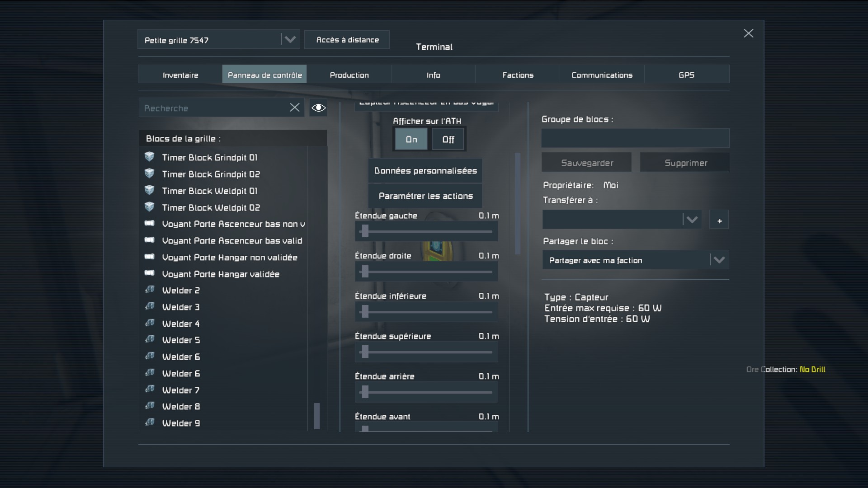Viewport: 868px width, 488px height.
Task: Open Données personnalisées
Action: click(425, 171)
